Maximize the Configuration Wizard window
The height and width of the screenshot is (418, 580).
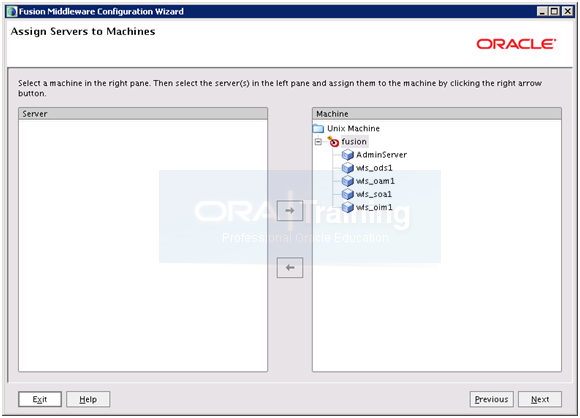554,11
